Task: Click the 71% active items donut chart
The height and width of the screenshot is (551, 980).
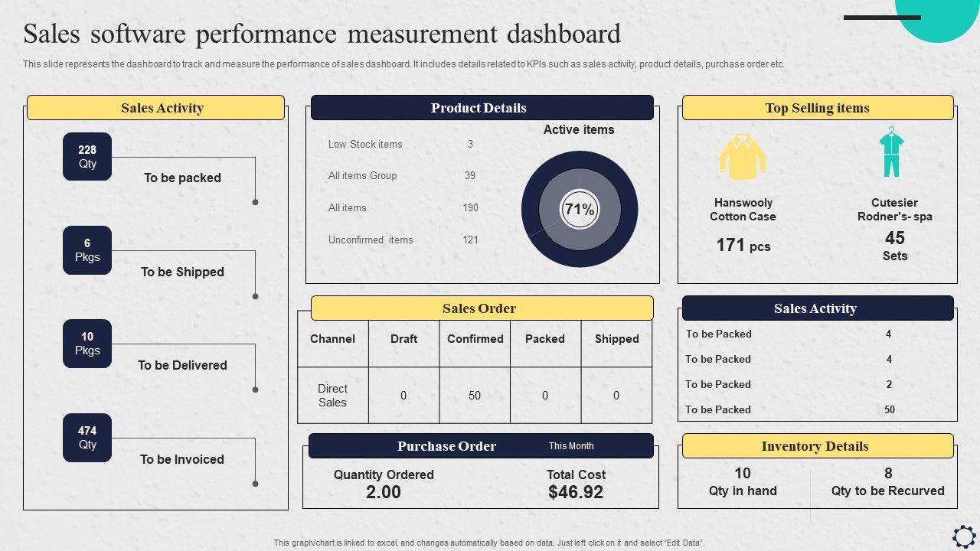Action: pyautogui.click(x=580, y=209)
